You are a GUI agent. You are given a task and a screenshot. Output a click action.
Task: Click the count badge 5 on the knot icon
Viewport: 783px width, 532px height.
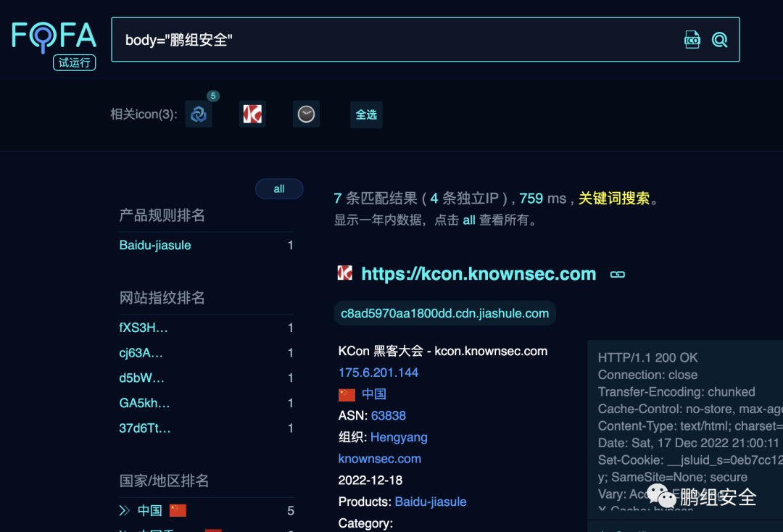pos(213,96)
